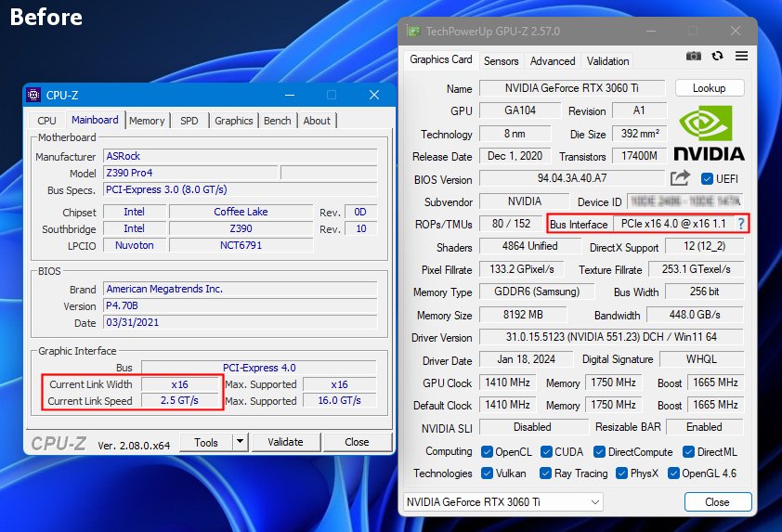Select the Graphics Card tab in GPU-Z
Viewport: 782px width, 532px height.
[x=441, y=59]
